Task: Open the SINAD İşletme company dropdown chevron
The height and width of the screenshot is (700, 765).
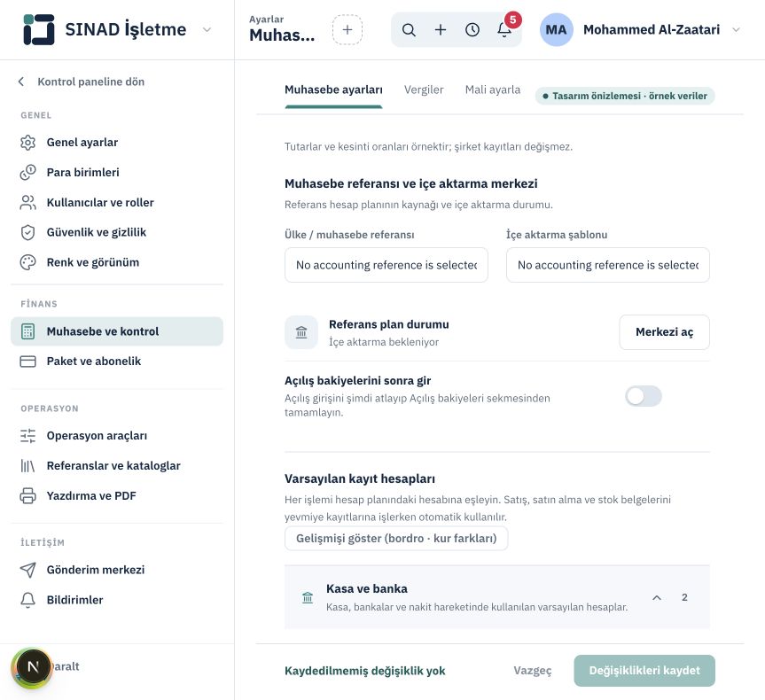Action: [207, 30]
